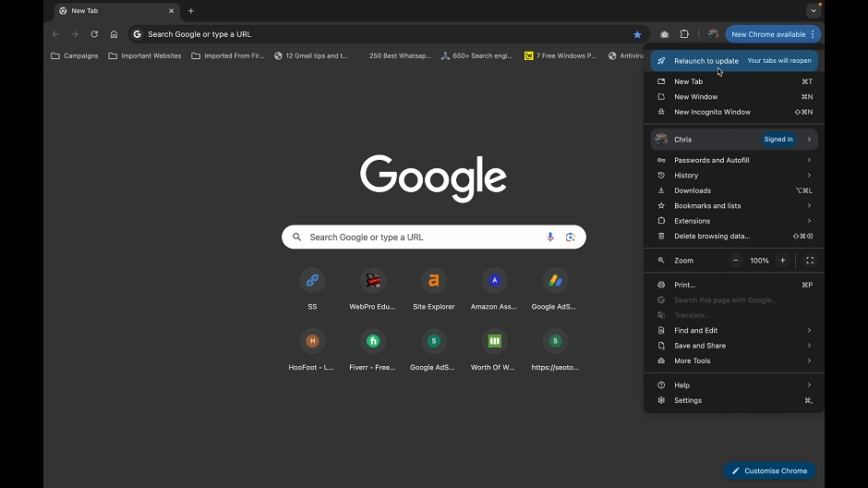Open Downloads from menu

pyautogui.click(x=734, y=190)
